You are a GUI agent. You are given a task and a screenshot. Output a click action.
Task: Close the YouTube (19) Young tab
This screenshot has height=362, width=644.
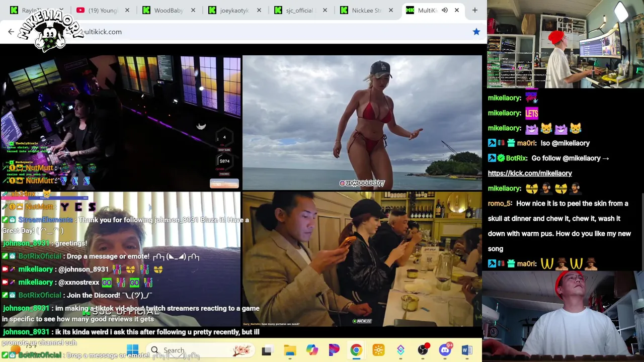click(x=127, y=10)
